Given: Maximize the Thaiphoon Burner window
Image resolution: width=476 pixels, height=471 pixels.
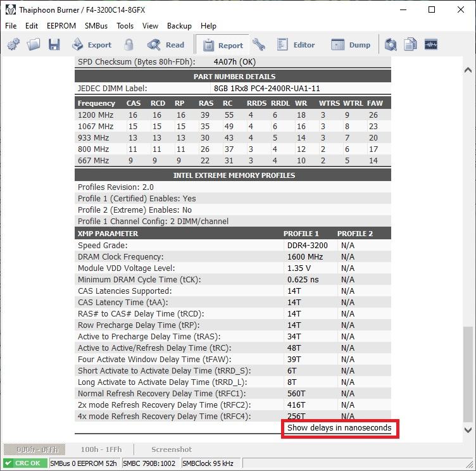Looking at the screenshot, I should point(432,9).
